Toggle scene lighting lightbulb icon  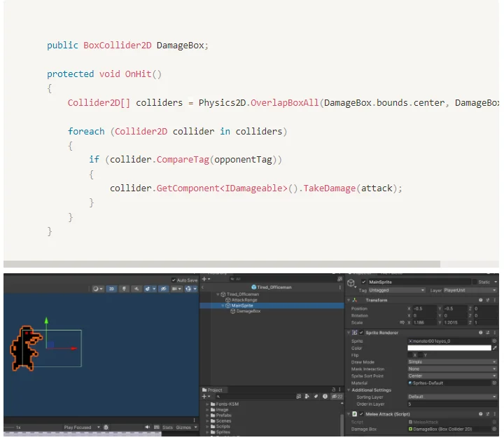point(124,288)
